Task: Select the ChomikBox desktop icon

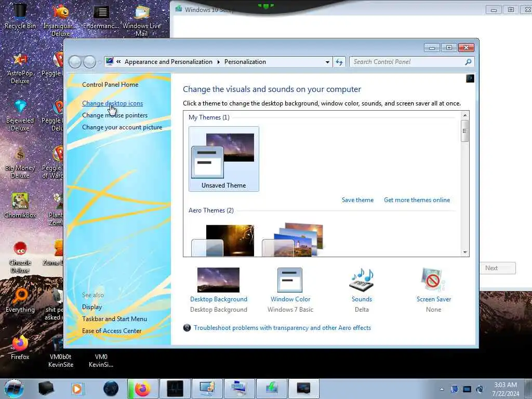Action: [x=20, y=205]
